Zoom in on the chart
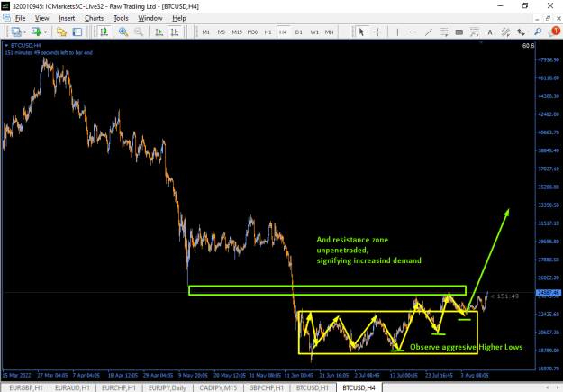This screenshot has width=563, height=392. (123, 32)
